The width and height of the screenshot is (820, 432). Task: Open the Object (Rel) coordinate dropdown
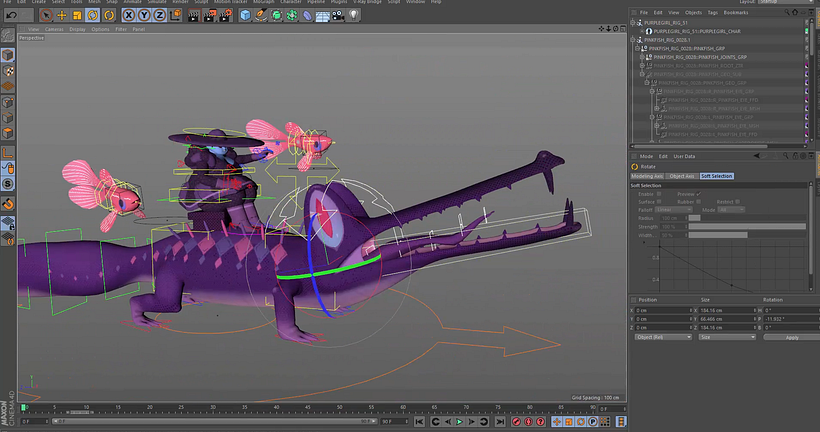[662, 337]
